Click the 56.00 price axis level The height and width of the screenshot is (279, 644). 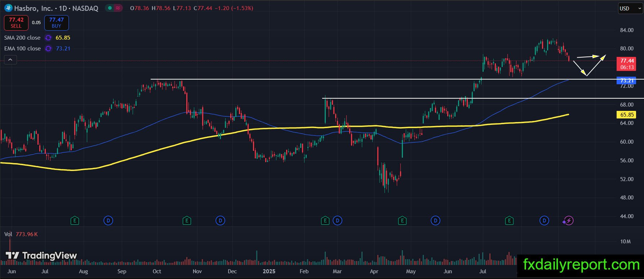(x=627, y=161)
